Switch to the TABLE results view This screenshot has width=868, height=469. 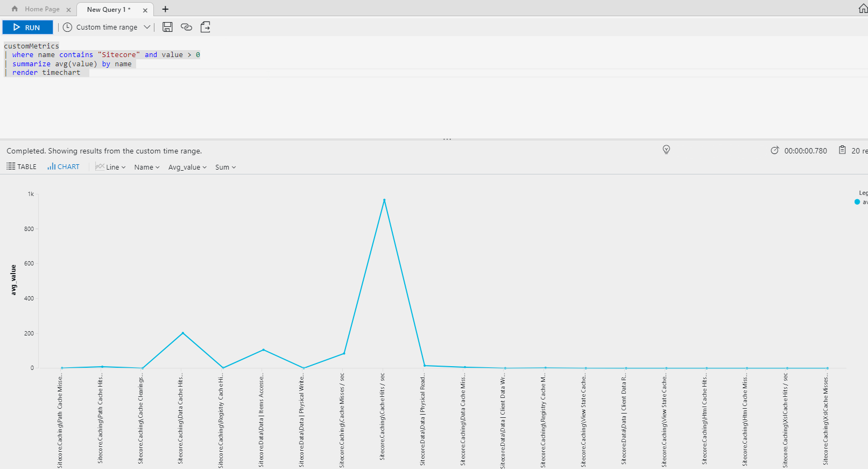click(22, 166)
